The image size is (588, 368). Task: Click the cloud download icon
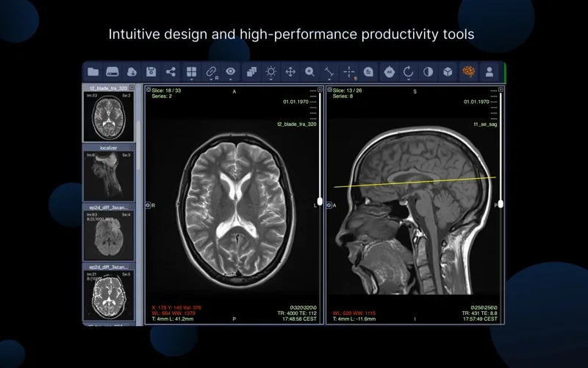pos(132,71)
